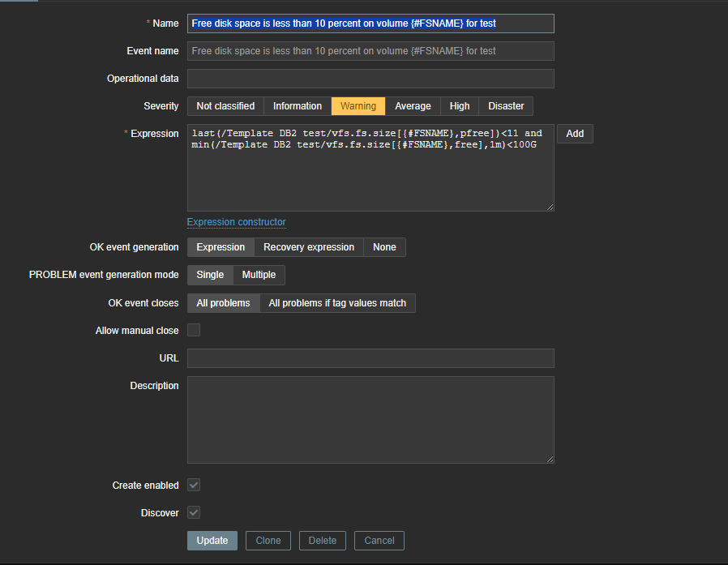Select Recovery expression for OK event generation
728x565 pixels.
309,247
